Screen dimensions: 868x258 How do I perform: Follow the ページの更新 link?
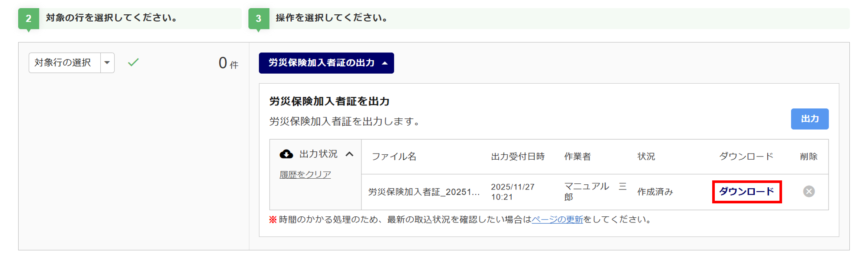click(557, 219)
